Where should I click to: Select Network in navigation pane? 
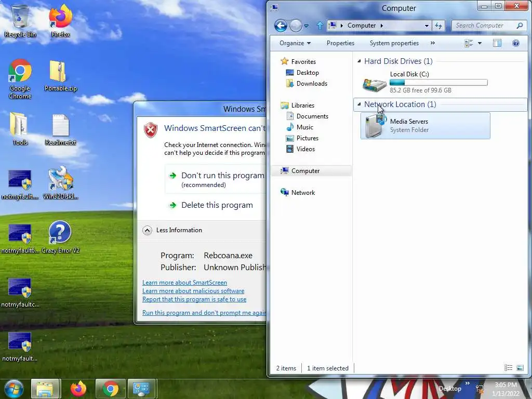click(298, 192)
